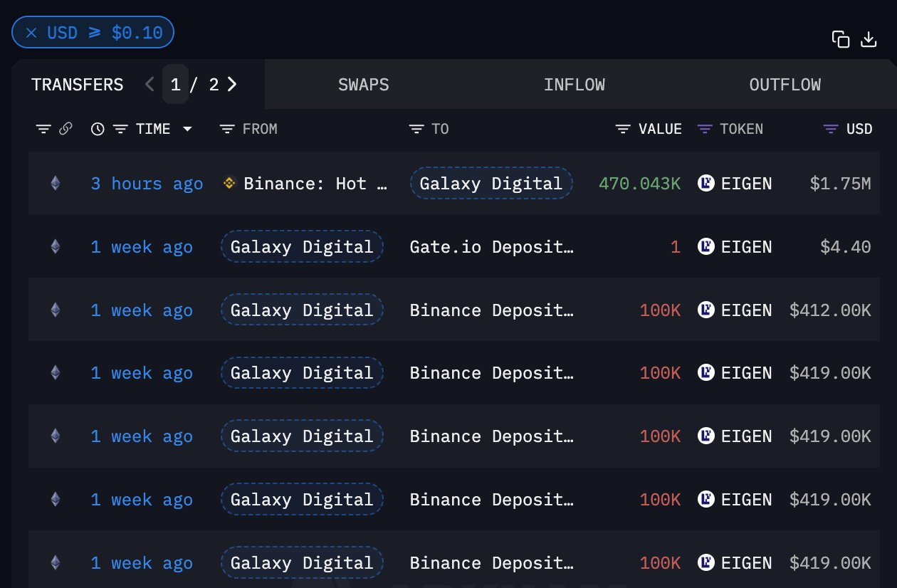
Task: Switch to the OUTFLOW tab
Action: pos(785,85)
